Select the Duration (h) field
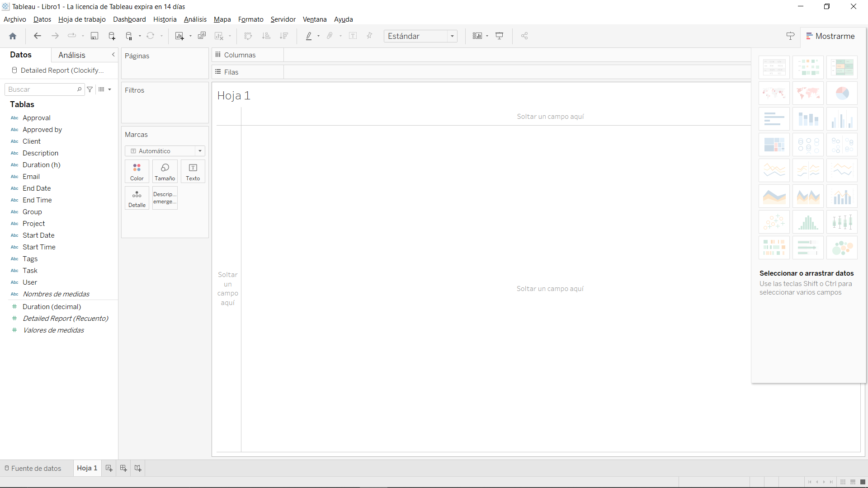 click(x=42, y=164)
